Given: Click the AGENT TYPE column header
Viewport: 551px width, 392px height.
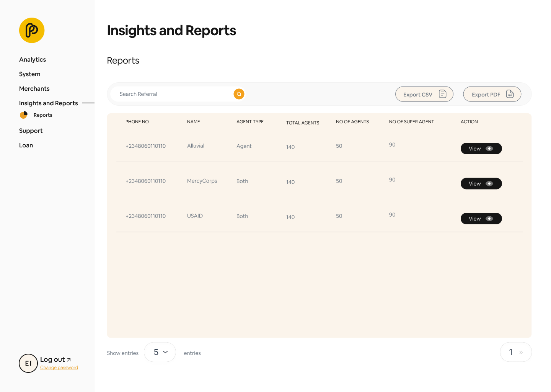Looking at the screenshot, I should pyautogui.click(x=250, y=122).
